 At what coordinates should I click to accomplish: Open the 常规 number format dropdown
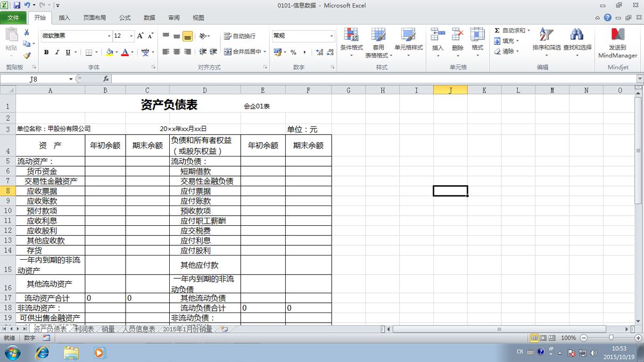point(332,36)
